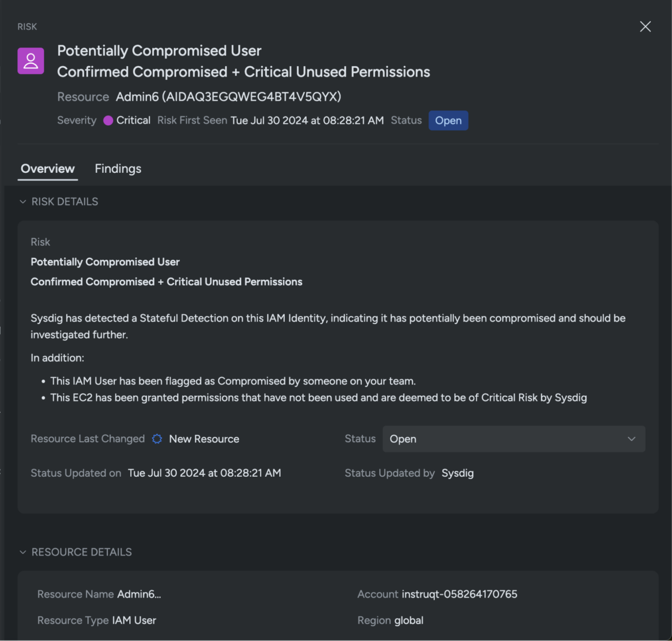
Task: Click the instruqt-058264170765 account value
Action: [459, 594]
